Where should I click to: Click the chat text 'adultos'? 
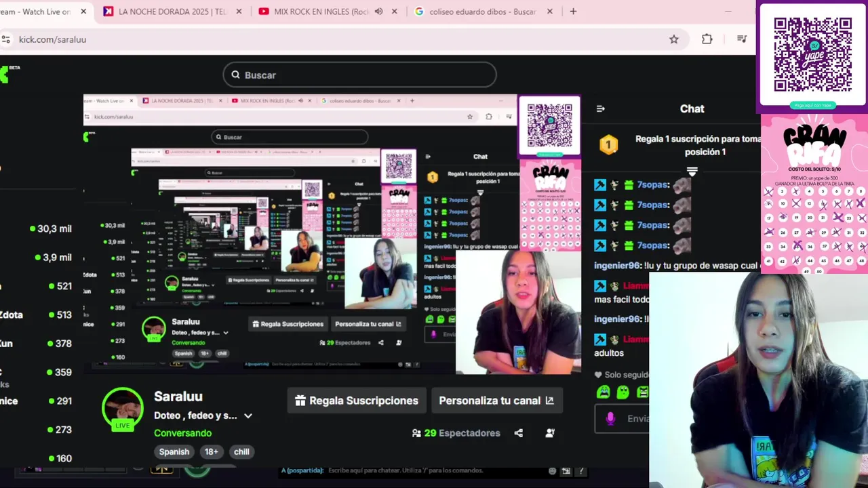[609, 353]
